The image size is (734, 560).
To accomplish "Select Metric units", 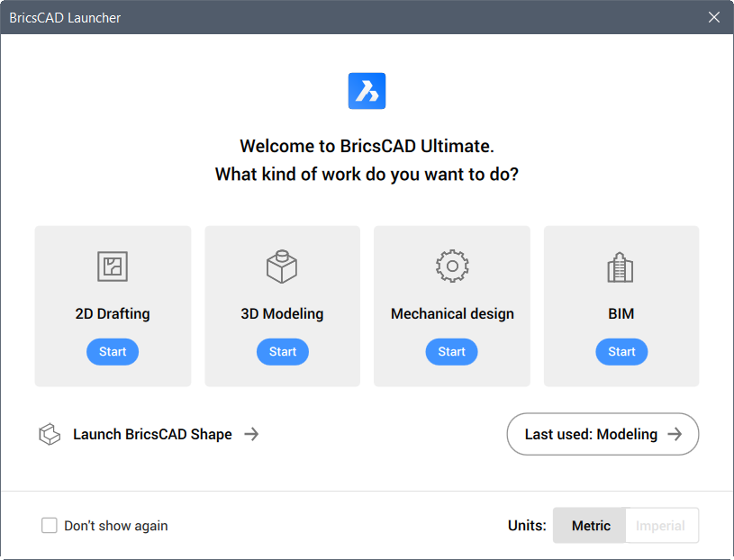I will (x=591, y=526).
